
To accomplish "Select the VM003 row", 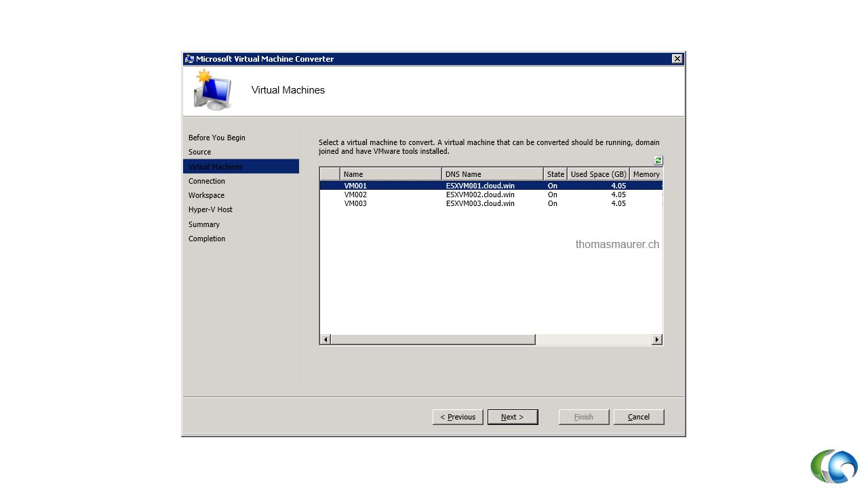I will tap(491, 203).
